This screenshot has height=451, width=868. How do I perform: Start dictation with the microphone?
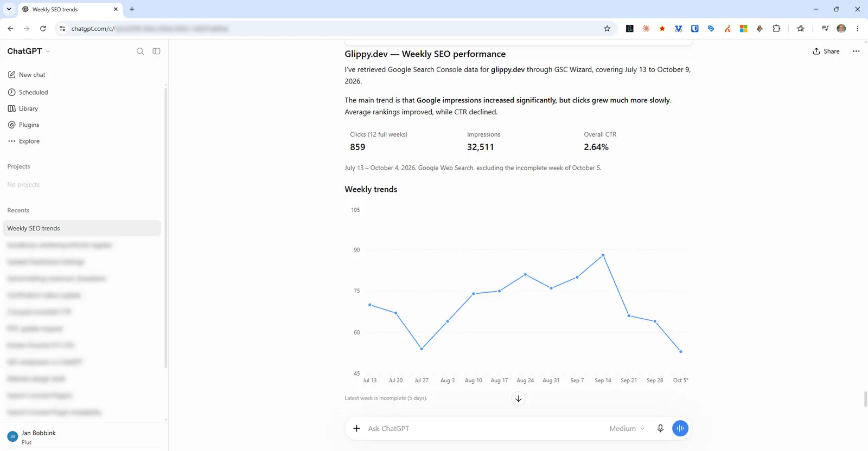click(x=660, y=428)
